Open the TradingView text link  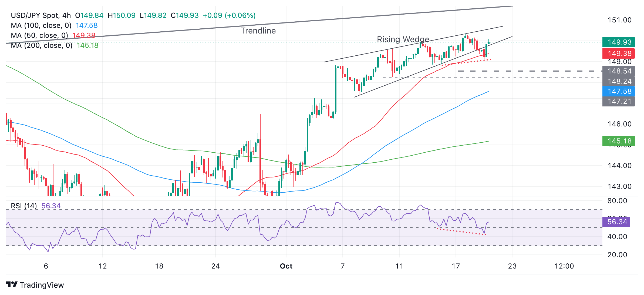42,285
